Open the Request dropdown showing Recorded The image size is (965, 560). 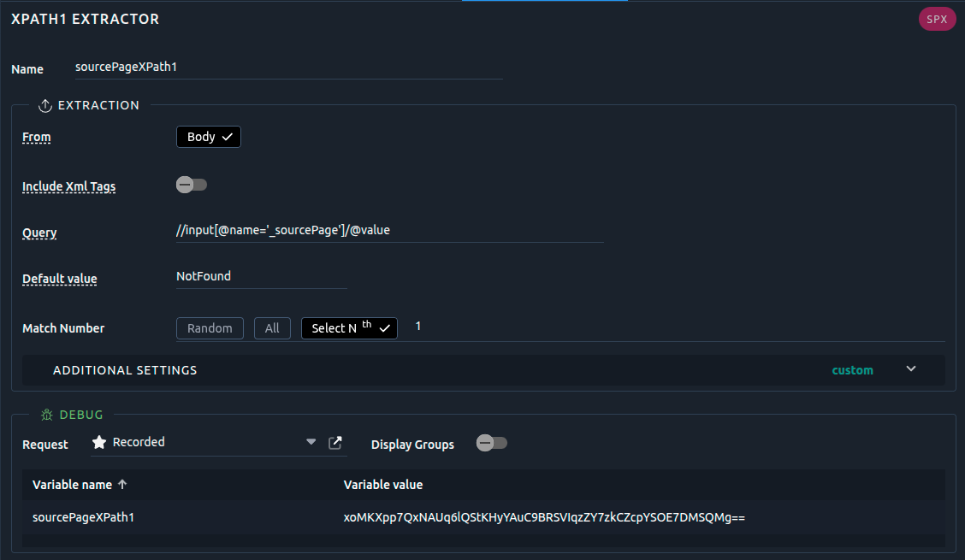click(x=311, y=442)
